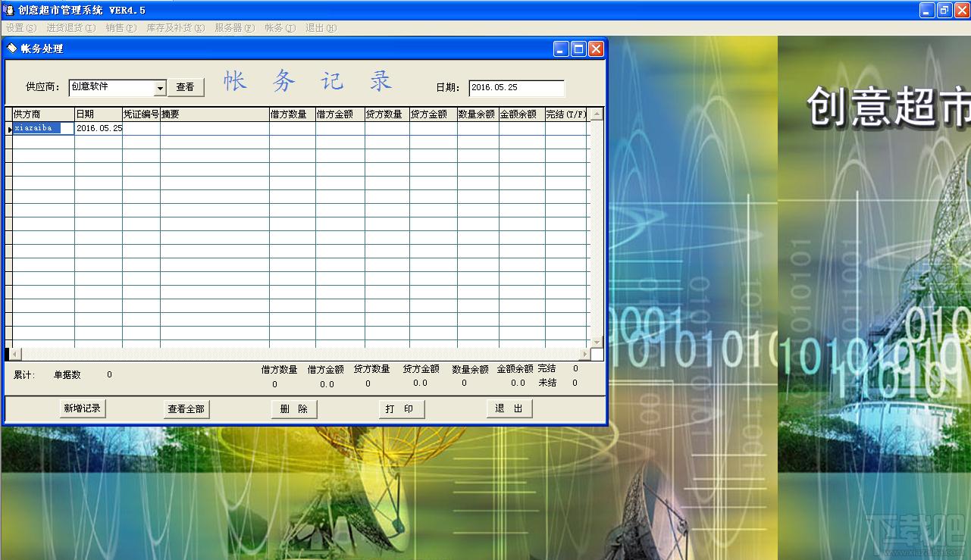Close the 帐务处理 dialog
971x560 pixels.
596,48
